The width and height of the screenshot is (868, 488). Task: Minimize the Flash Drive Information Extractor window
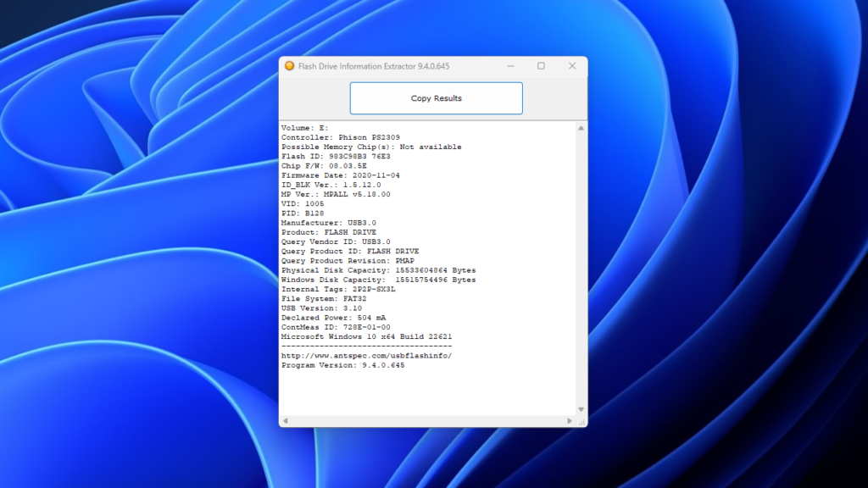click(510, 65)
